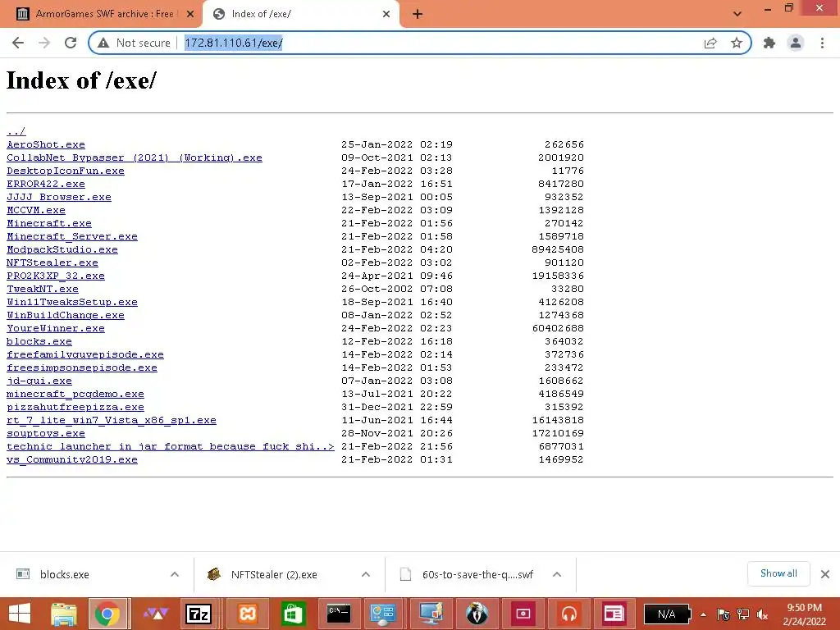Click Chrome icon in taskbar
This screenshot has width=840, height=630.
107,614
